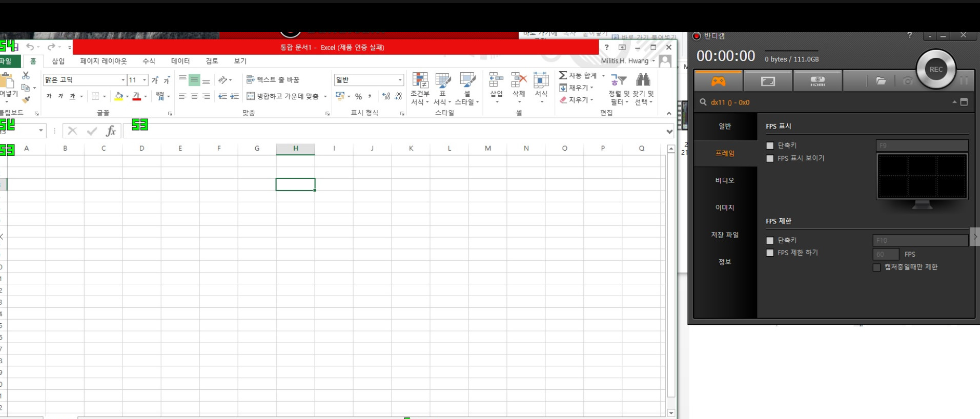Open the 삽입 ribbon tab
The height and width of the screenshot is (419, 980).
point(58,61)
